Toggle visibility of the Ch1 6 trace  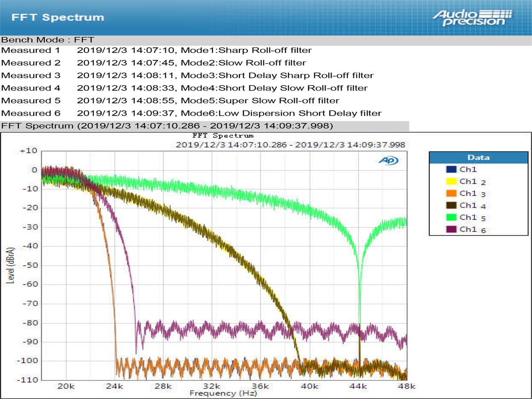point(469,229)
